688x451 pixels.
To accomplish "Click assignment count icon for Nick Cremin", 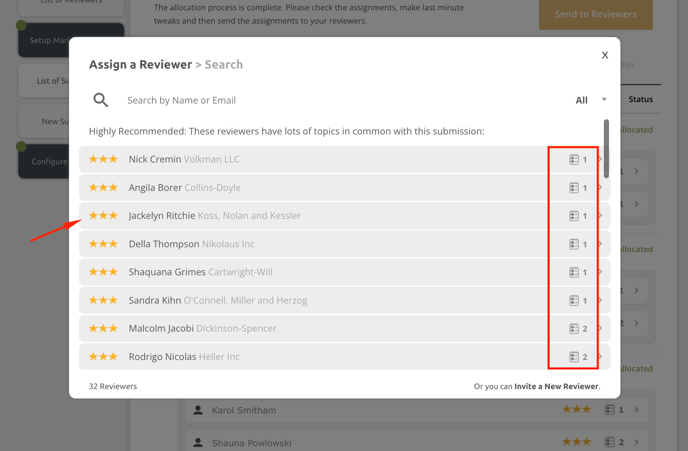I will tap(574, 160).
